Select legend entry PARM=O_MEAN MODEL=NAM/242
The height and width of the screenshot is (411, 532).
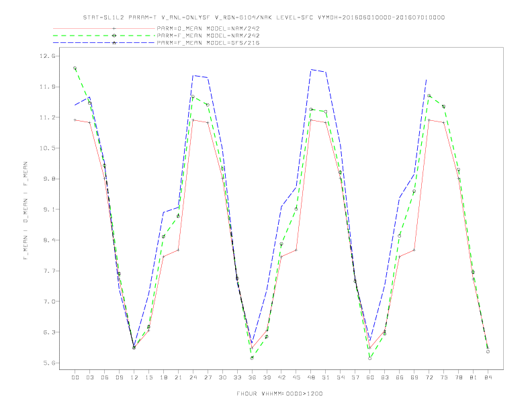click(x=208, y=28)
